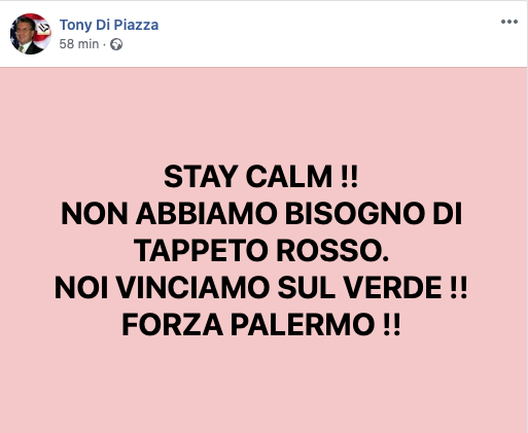Click the FORZA PALERMO !! text line
The height and width of the screenshot is (433, 528).
(261, 325)
